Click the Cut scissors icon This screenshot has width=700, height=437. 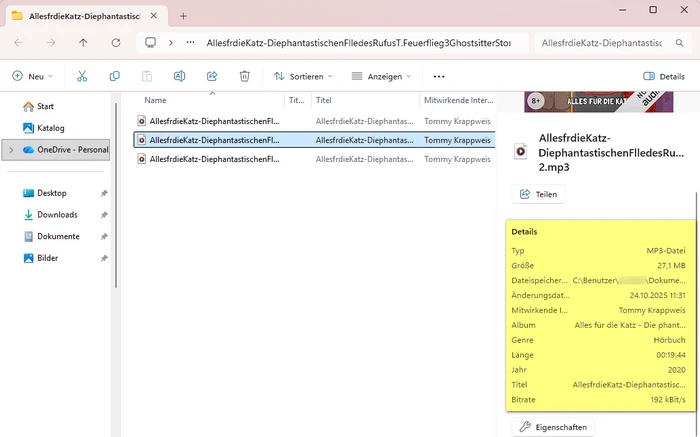coord(82,76)
